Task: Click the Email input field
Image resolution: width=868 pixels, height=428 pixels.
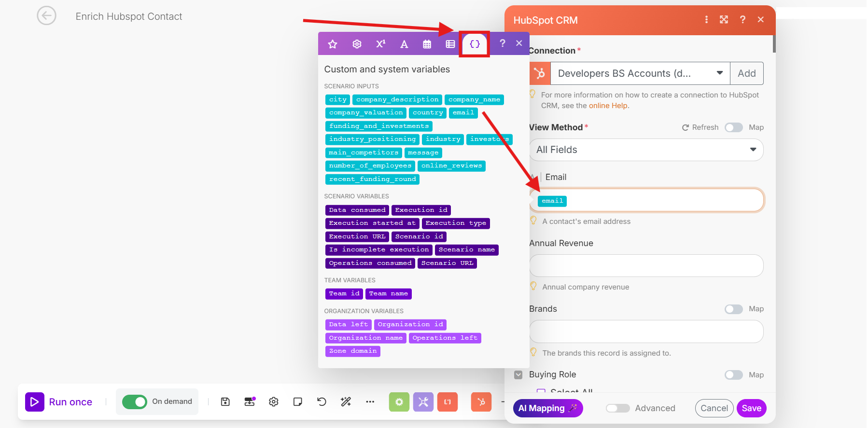Action: [646, 200]
